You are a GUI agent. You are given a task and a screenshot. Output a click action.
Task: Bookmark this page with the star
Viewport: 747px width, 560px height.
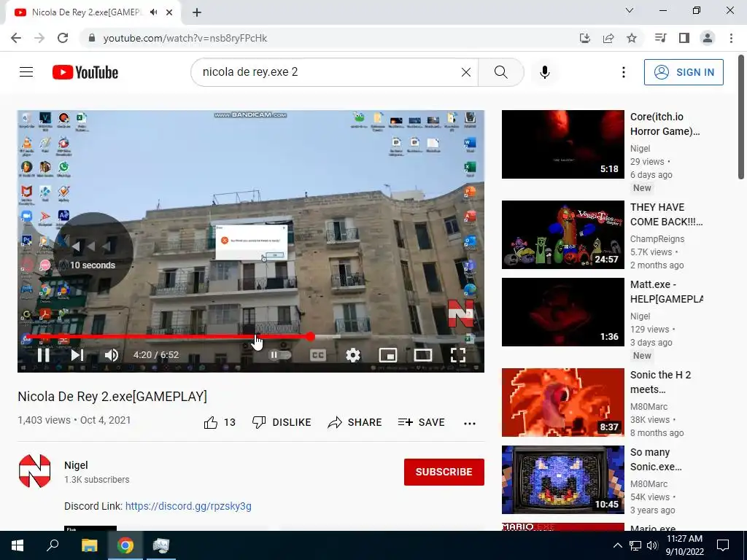(x=632, y=38)
